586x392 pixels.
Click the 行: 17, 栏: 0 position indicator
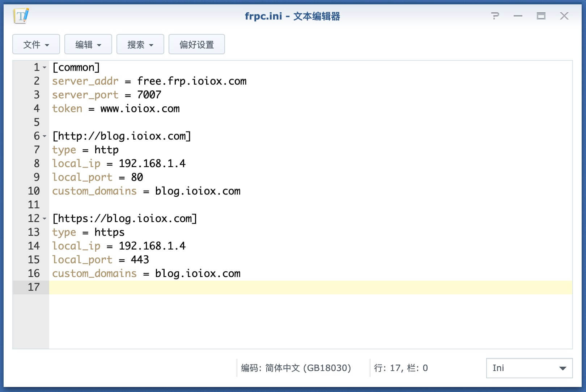[401, 368]
